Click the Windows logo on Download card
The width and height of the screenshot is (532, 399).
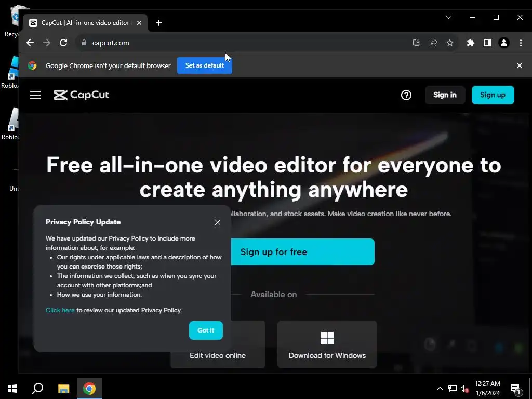pyautogui.click(x=327, y=338)
